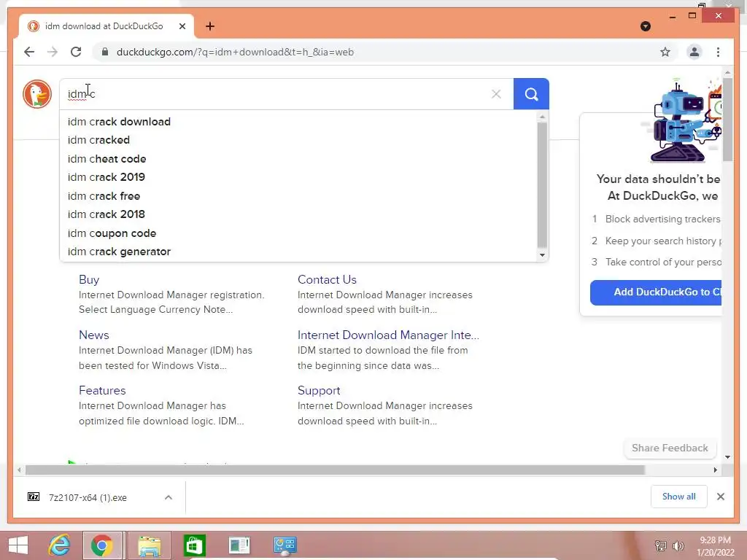Click the news reader taskbar icon
The image size is (747, 560).
(239, 545)
